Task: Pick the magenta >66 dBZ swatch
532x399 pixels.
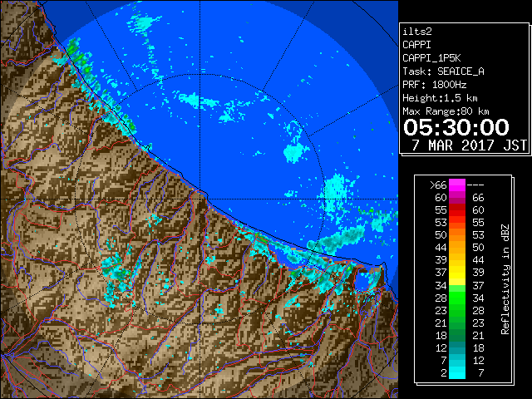Action: pos(457,185)
